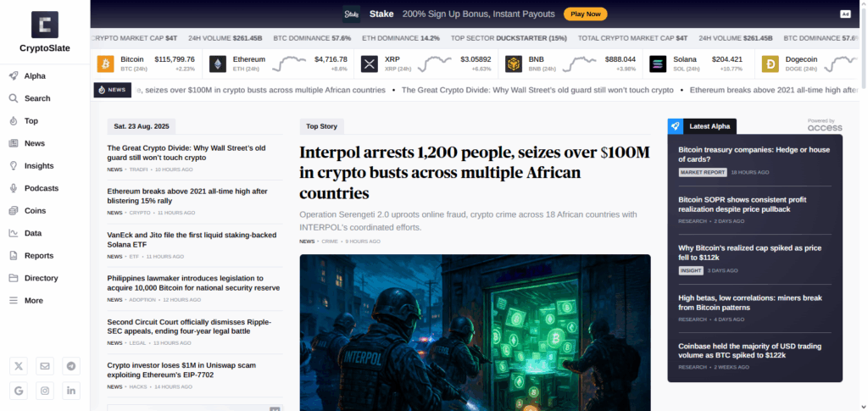Click Solana price $204.421
This screenshot has width=868, height=411.
coord(726,59)
